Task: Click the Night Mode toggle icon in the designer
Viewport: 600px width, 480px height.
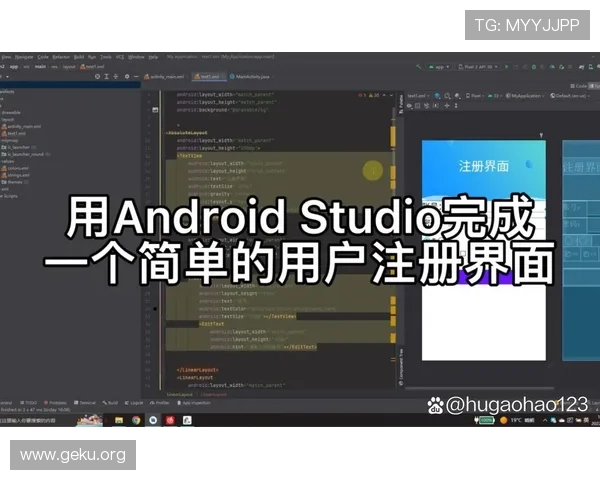Action: (x=457, y=96)
